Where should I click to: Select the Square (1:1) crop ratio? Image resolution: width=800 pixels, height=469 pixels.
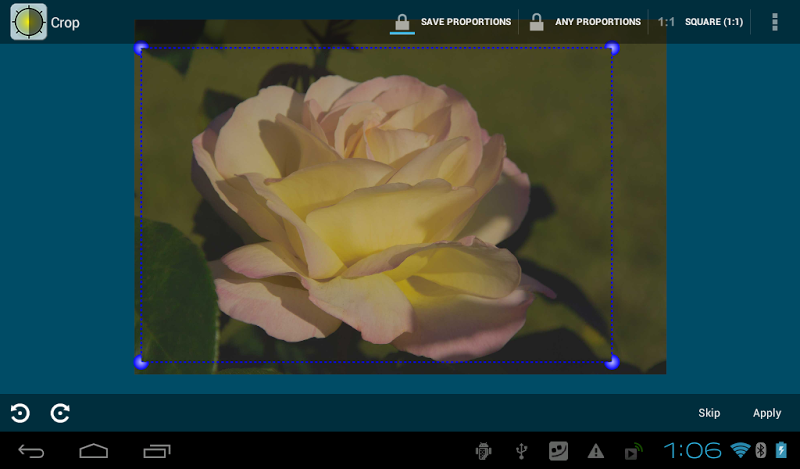click(x=700, y=22)
